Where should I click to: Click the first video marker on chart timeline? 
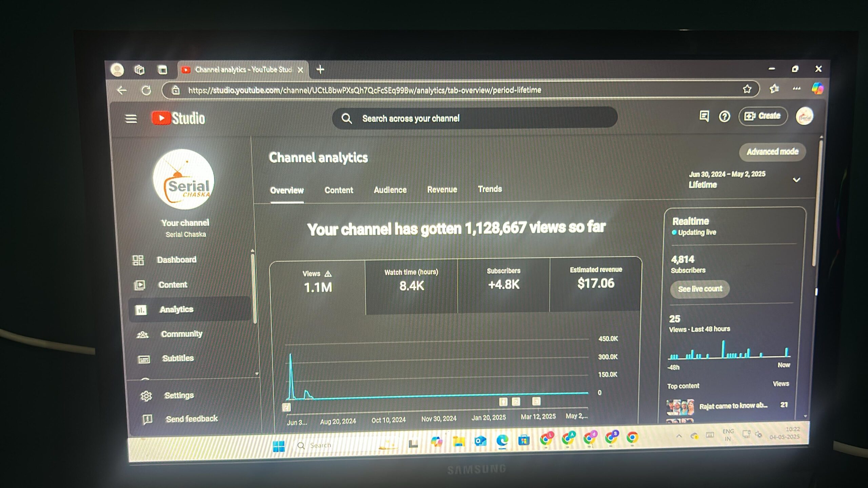coord(287,407)
